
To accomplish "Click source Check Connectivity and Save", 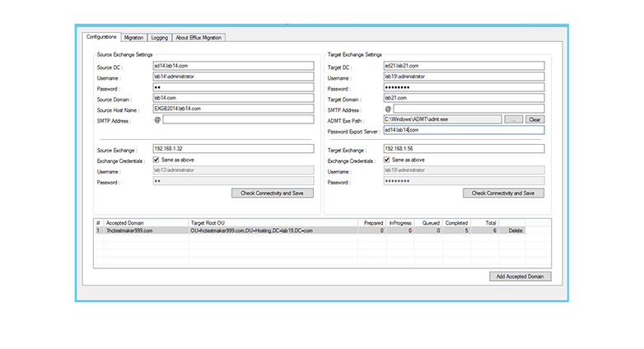I will (x=273, y=193).
